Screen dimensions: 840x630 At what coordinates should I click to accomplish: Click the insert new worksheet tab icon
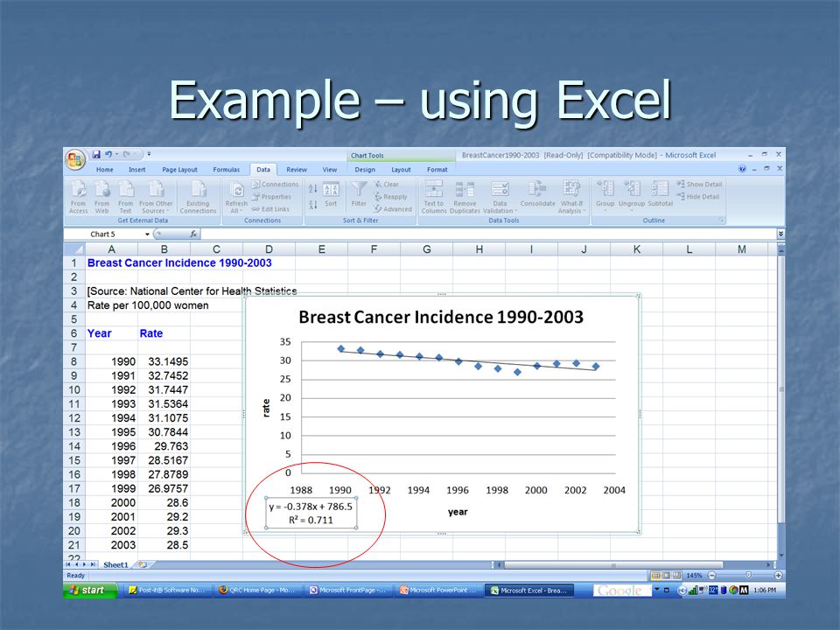coord(143,564)
